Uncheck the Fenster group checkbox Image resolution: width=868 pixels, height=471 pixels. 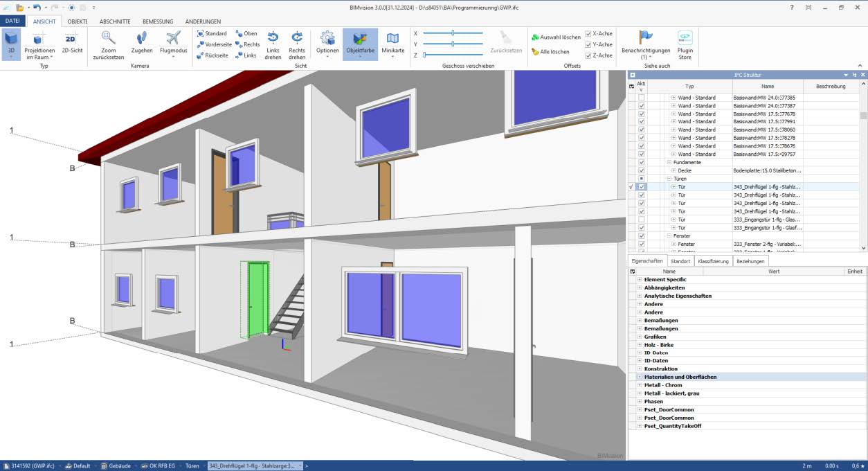[x=642, y=236]
